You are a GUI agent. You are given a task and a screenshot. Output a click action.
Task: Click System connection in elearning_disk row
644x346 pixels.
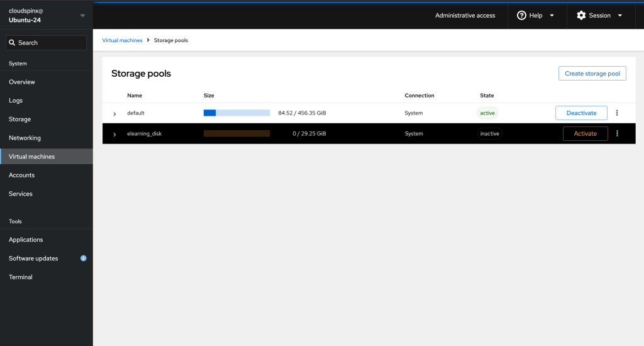[414, 133]
